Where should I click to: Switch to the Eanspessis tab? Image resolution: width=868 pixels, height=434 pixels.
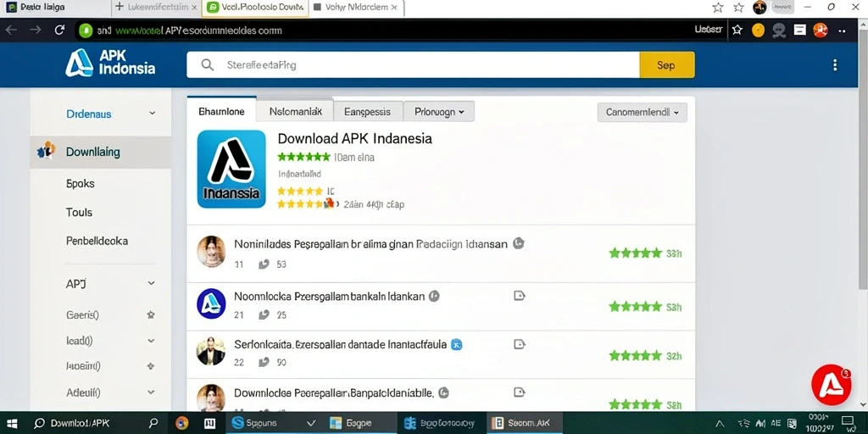tap(368, 111)
